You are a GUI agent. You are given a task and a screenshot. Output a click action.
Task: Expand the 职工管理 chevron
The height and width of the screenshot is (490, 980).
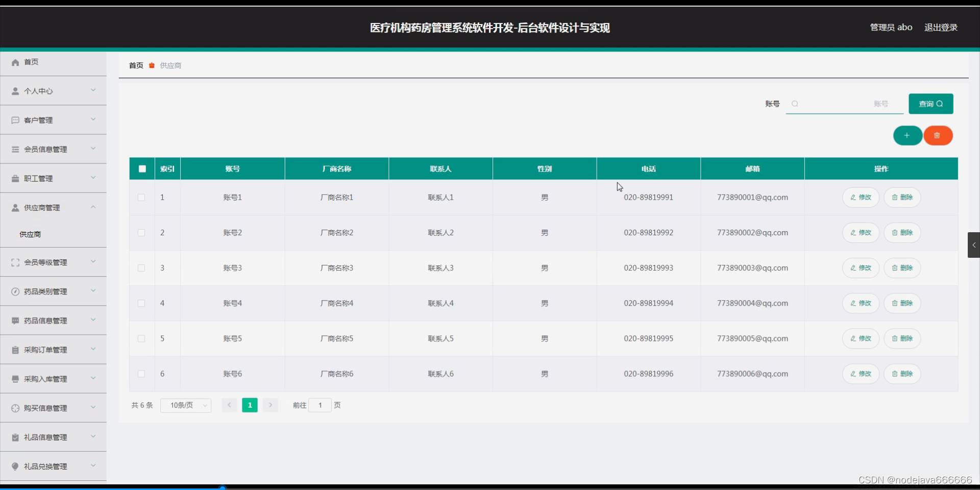coord(93,178)
